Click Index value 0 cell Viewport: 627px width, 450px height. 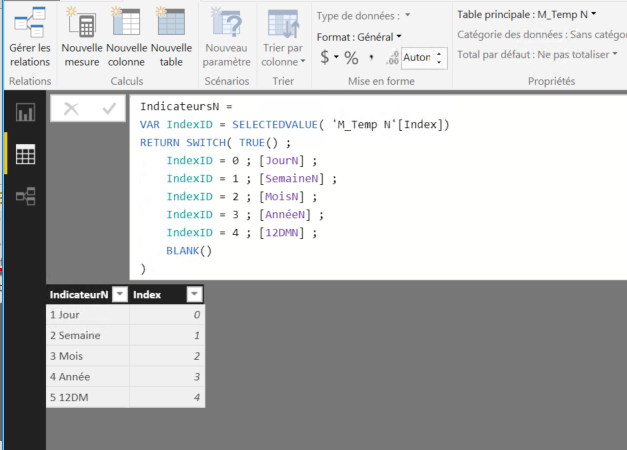tap(167, 315)
